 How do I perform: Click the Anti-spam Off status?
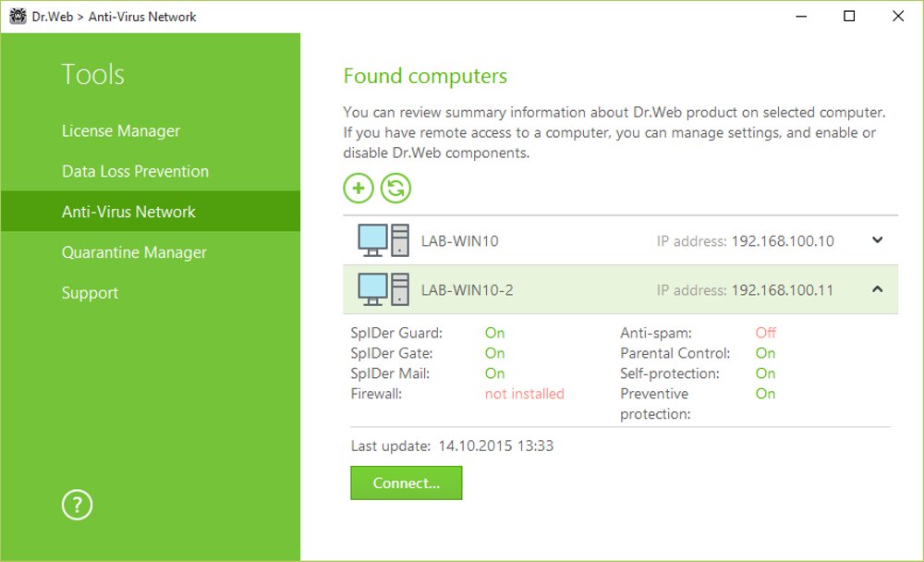[x=765, y=333]
